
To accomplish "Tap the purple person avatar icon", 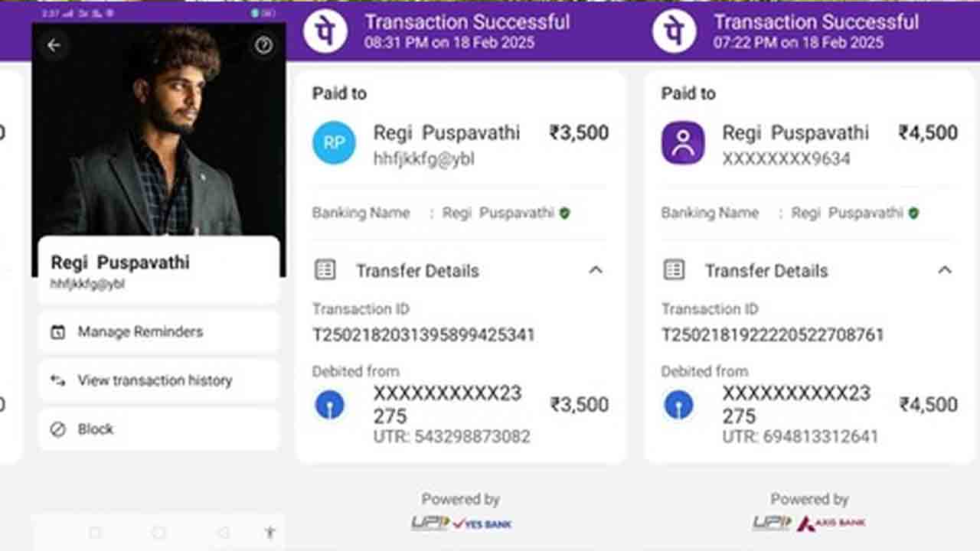I will 683,143.
